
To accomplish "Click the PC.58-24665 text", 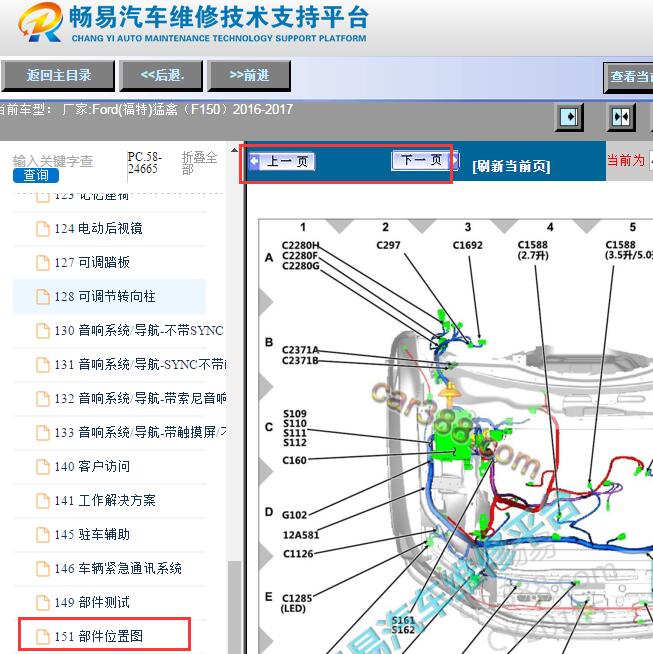I will tap(144, 163).
